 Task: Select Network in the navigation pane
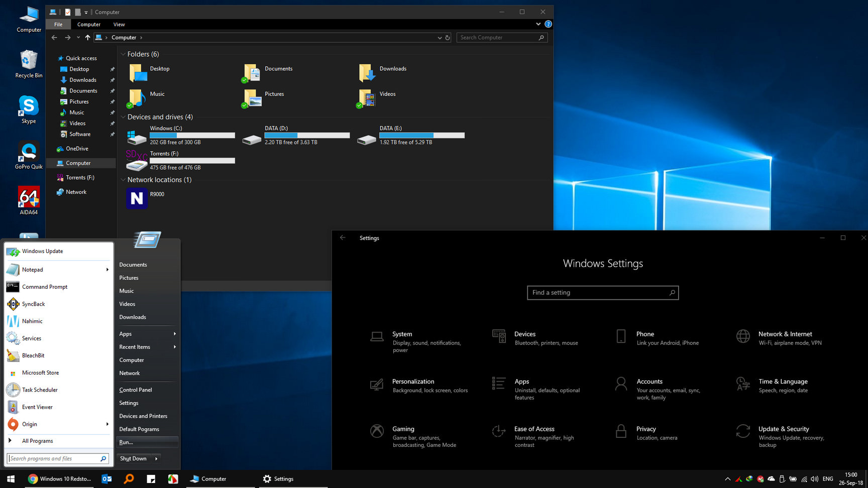click(x=76, y=192)
